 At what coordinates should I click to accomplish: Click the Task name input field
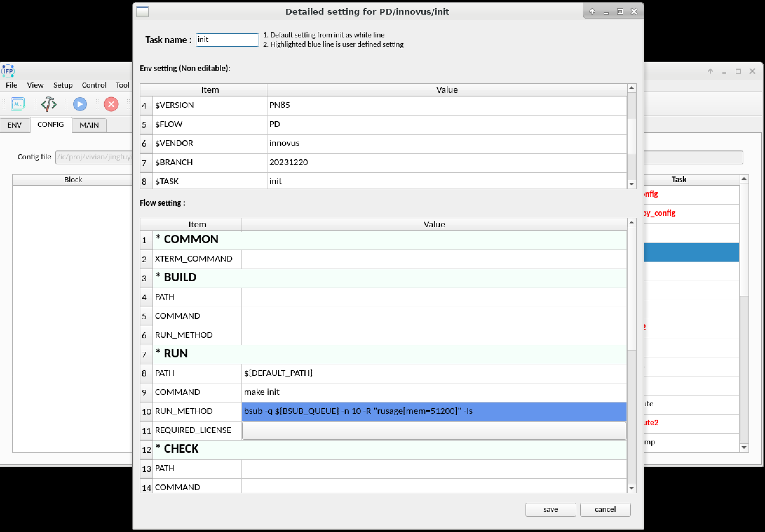coord(227,40)
